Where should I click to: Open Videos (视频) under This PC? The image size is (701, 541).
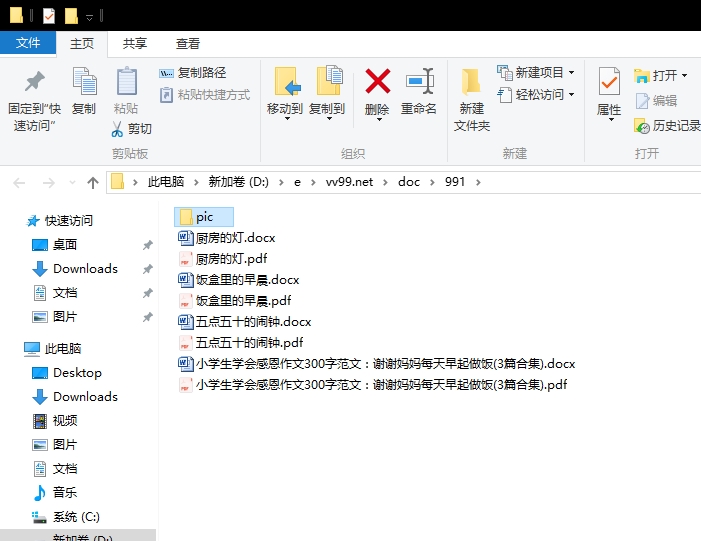click(x=55, y=421)
